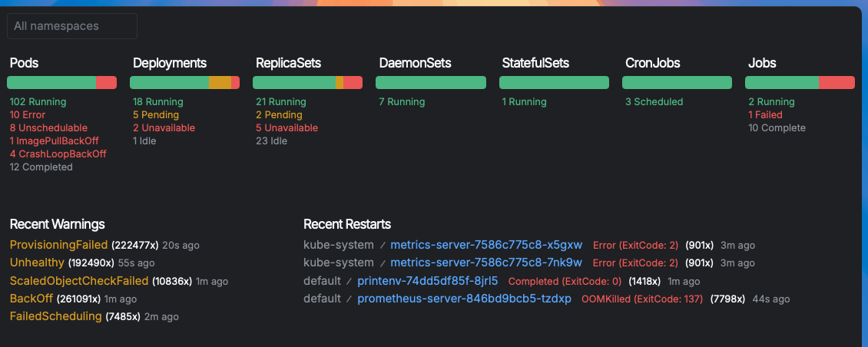Open the FailedScheduling warning

click(x=55, y=316)
